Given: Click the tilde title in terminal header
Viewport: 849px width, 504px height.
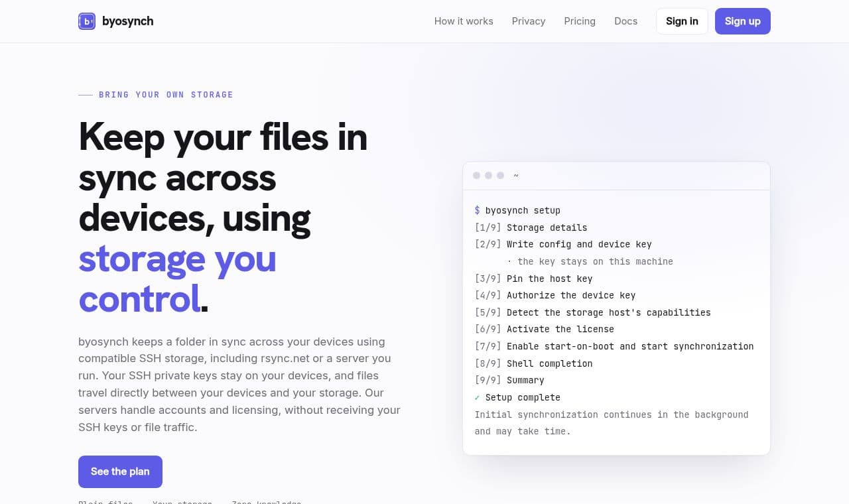Looking at the screenshot, I should (516, 176).
